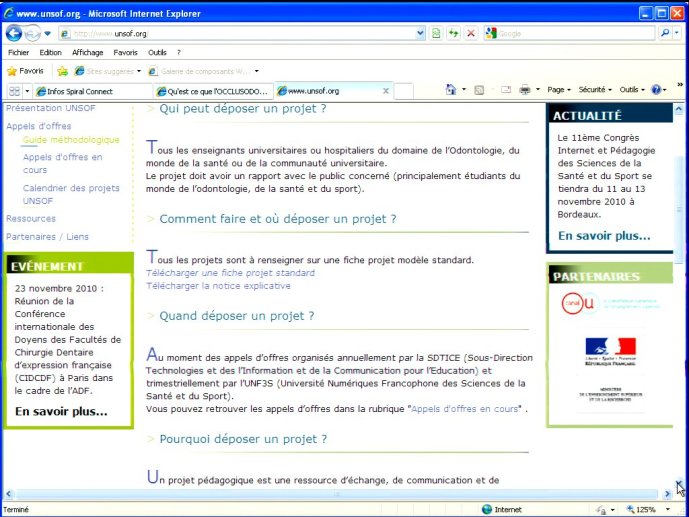Expand the tab list dropdown arrow
The height and width of the screenshot is (517, 689).
coord(27,91)
